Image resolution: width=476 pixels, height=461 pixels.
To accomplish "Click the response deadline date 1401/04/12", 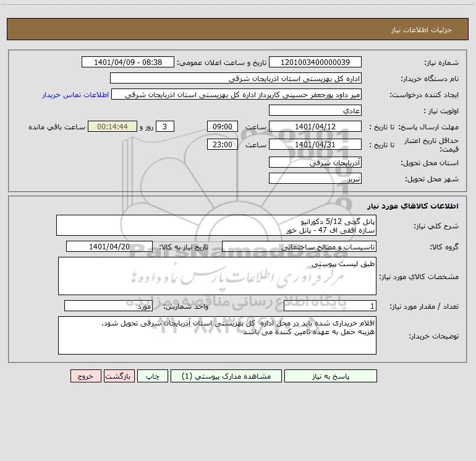I will point(315,126).
